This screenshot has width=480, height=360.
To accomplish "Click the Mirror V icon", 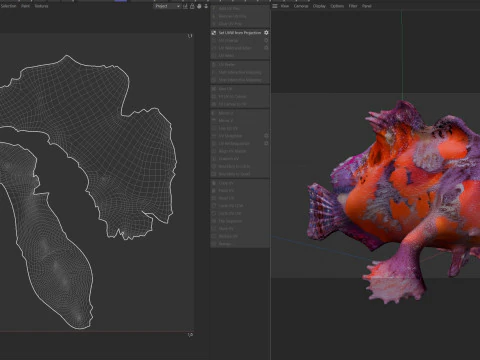I will pos(214,121).
